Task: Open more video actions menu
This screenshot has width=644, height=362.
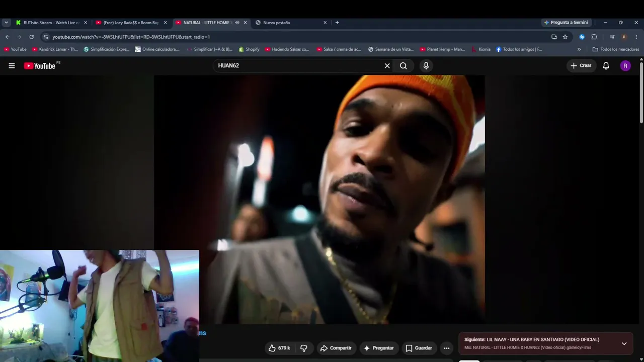Action: (446, 348)
